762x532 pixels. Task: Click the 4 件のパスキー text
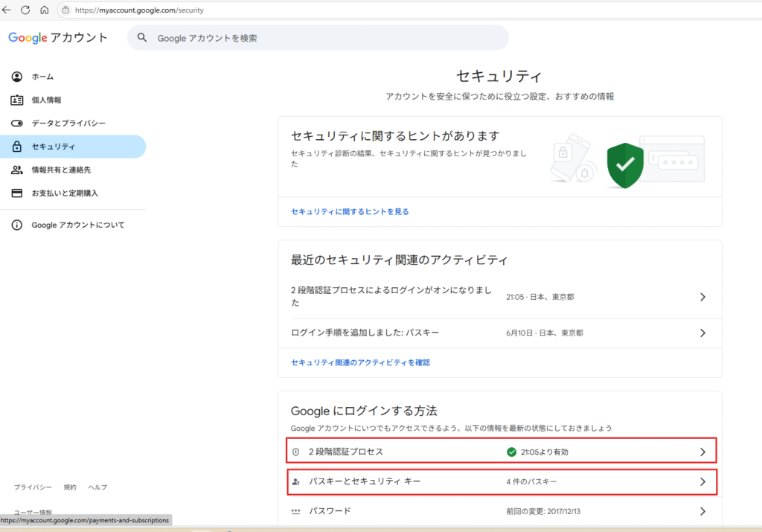531,482
